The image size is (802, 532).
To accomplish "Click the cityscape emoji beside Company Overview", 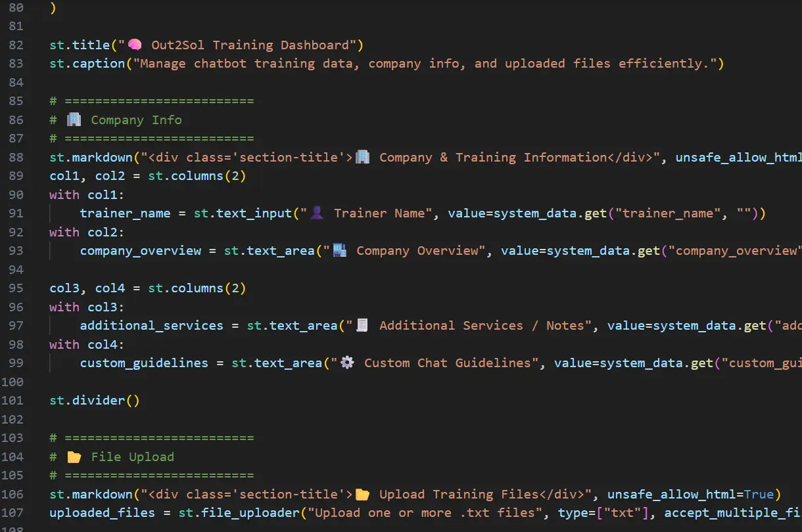I will [340, 250].
